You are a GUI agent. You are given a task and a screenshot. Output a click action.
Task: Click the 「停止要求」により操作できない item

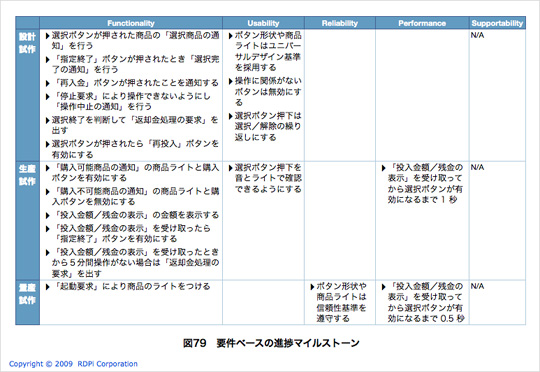[128, 101]
